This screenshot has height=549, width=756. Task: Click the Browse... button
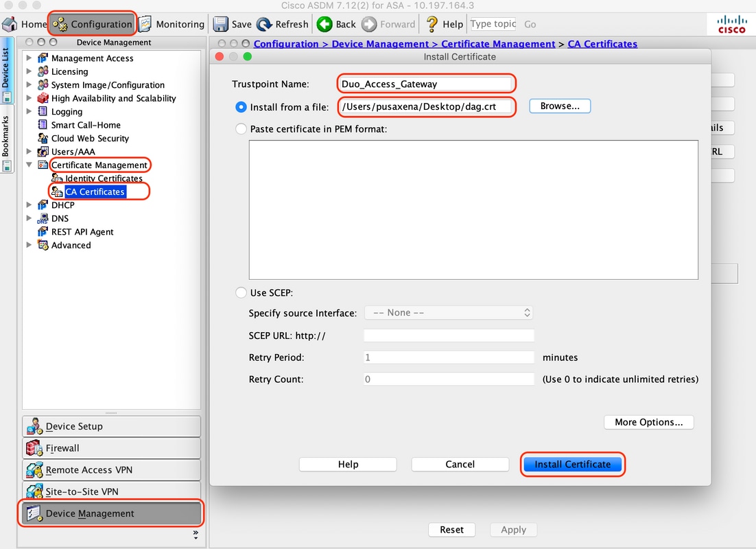pos(560,106)
